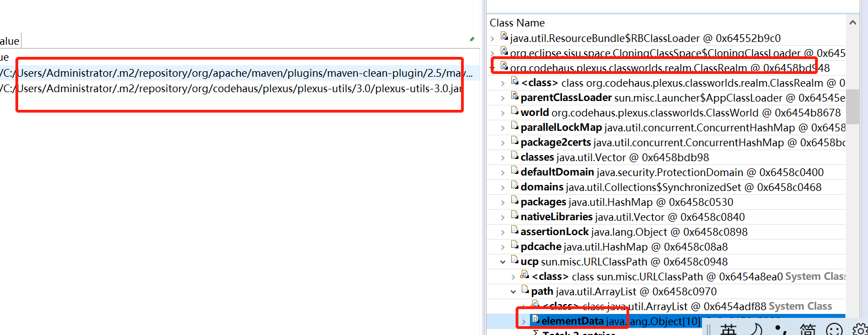The height and width of the screenshot is (335, 868).
Task: Open the IME emoji smiley icon
Action: 834,329
